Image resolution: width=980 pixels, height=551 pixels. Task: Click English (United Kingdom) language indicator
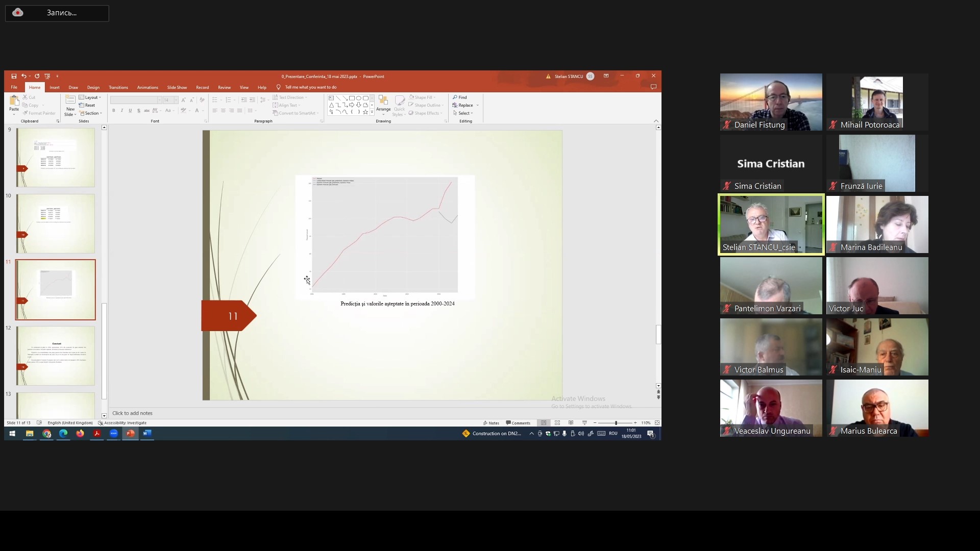coord(70,423)
